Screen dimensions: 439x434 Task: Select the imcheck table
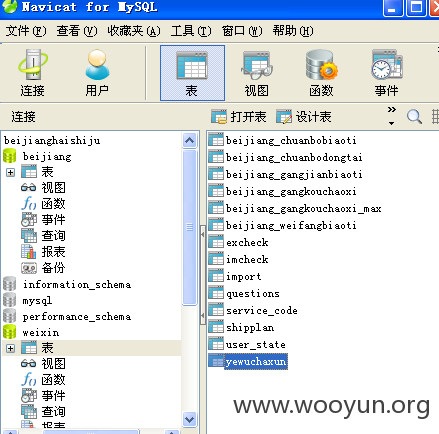(x=239, y=259)
